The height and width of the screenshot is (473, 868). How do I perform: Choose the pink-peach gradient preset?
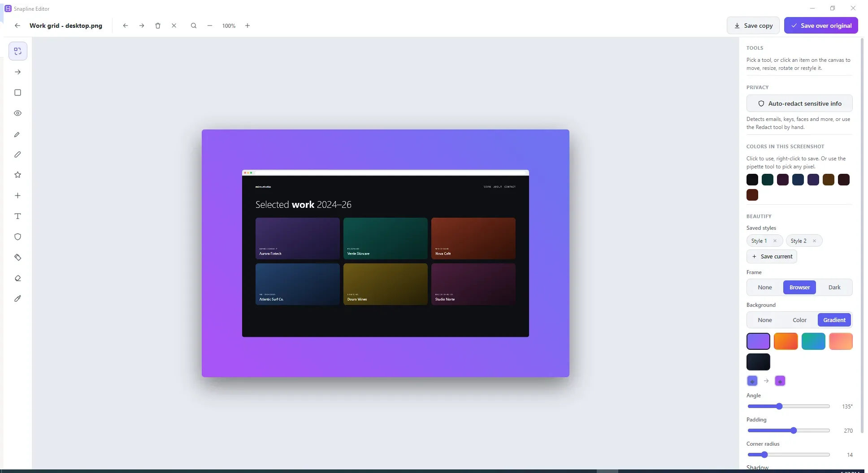click(841, 341)
